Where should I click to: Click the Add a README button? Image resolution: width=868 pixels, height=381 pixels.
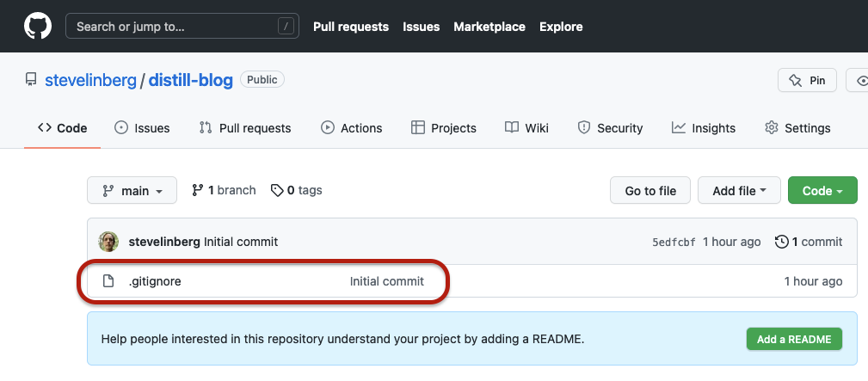click(x=794, y=339)
